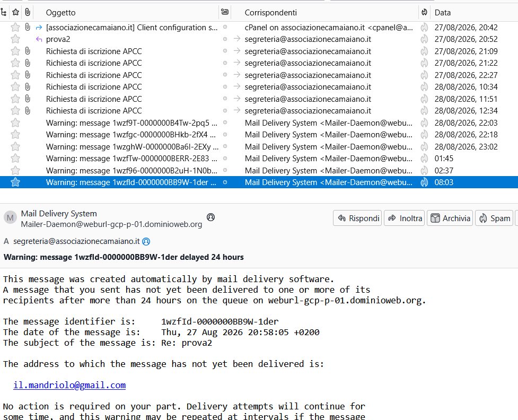This screenshot has height=420, width=518.
Task: Click paperclip icon on cPanel configuration message
Action: pyautogui.click(x=28, y=27)
